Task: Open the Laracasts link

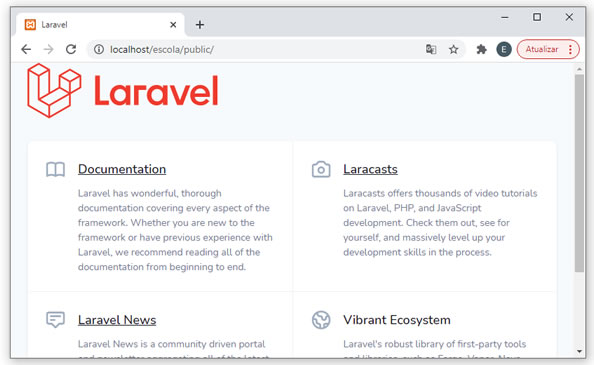Action: coord(370,169)
